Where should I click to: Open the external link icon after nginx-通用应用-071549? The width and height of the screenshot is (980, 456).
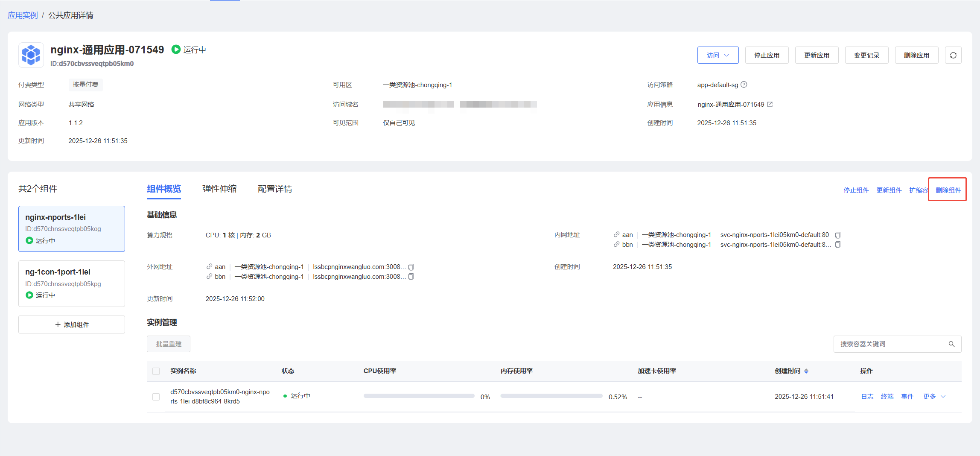coord(770,105)
